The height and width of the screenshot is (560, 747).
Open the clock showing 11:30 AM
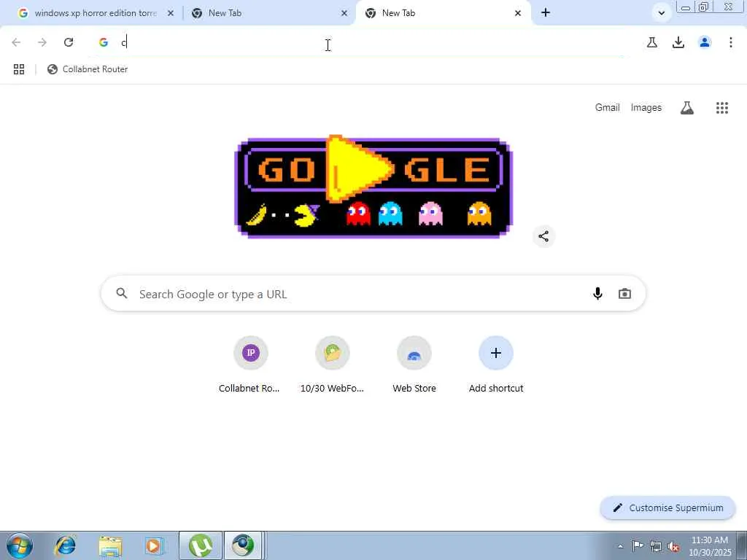(709, 545)
